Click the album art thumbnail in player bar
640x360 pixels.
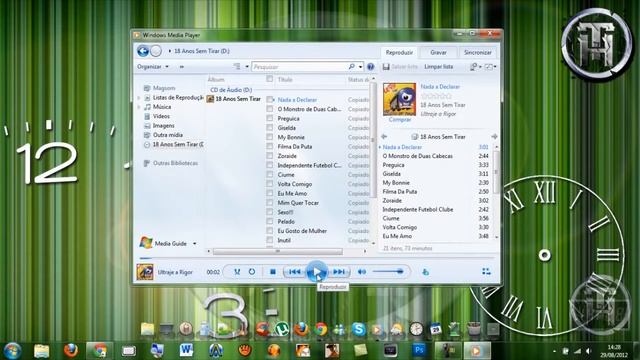tap(145, 272)
